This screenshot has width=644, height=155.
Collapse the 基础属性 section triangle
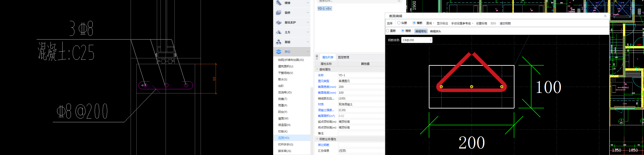pos(317,69)
